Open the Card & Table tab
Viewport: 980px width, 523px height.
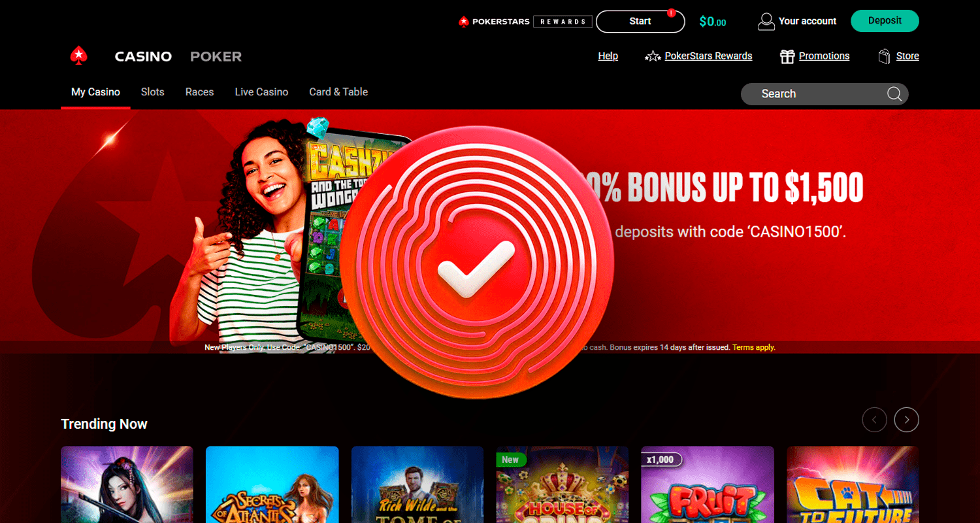338,92
